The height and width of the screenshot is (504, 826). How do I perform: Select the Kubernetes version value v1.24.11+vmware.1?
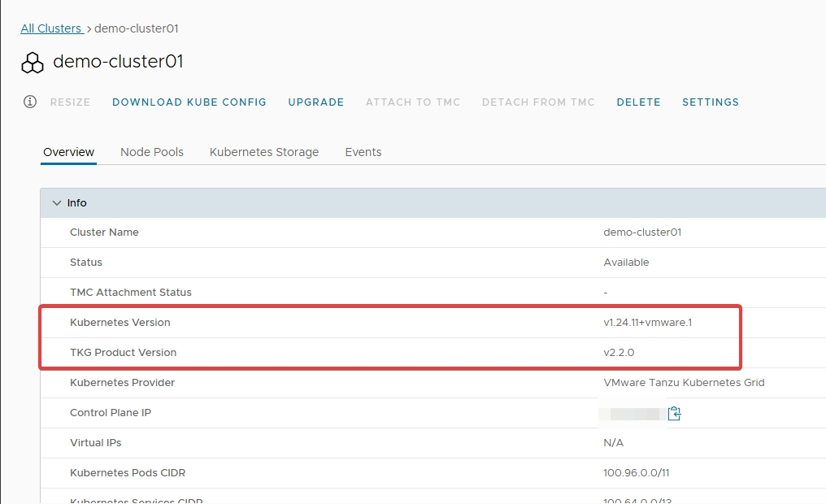click(647, 323)
